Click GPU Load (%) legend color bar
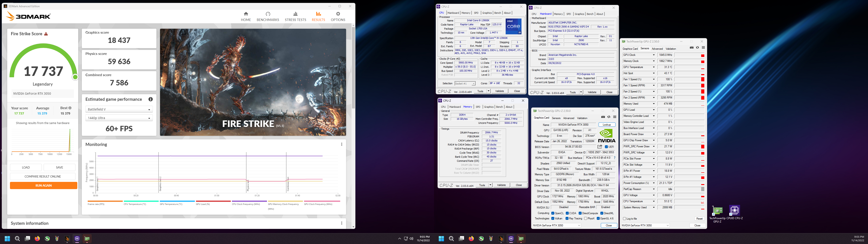Screen dimensions: 868x244 click(x=213, y=201)
